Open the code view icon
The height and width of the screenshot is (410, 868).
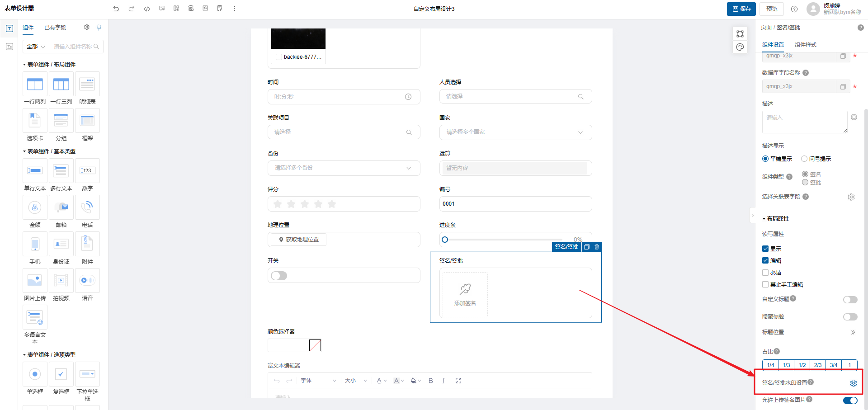coord(147,9)
